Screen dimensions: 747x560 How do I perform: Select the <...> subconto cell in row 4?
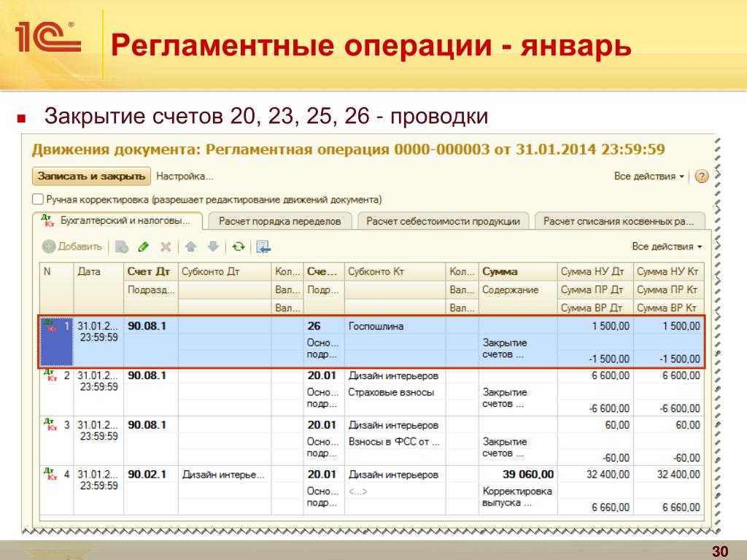point(395,491)
